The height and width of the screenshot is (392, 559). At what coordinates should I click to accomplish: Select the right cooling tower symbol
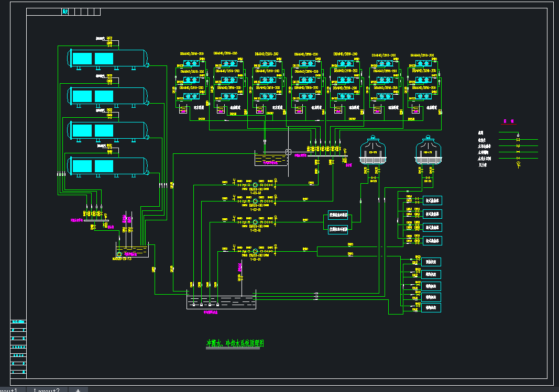(x=428, y=150)
